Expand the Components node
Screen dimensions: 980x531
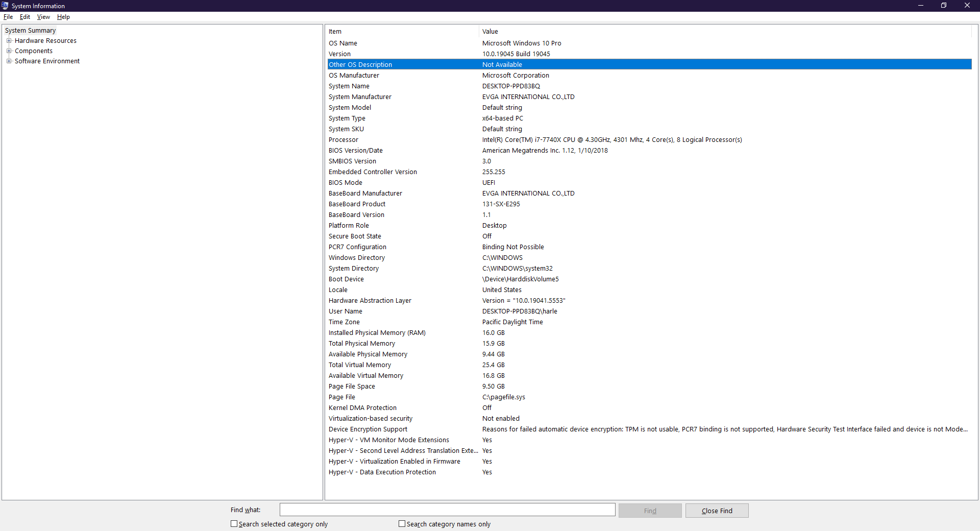(9, 51)
